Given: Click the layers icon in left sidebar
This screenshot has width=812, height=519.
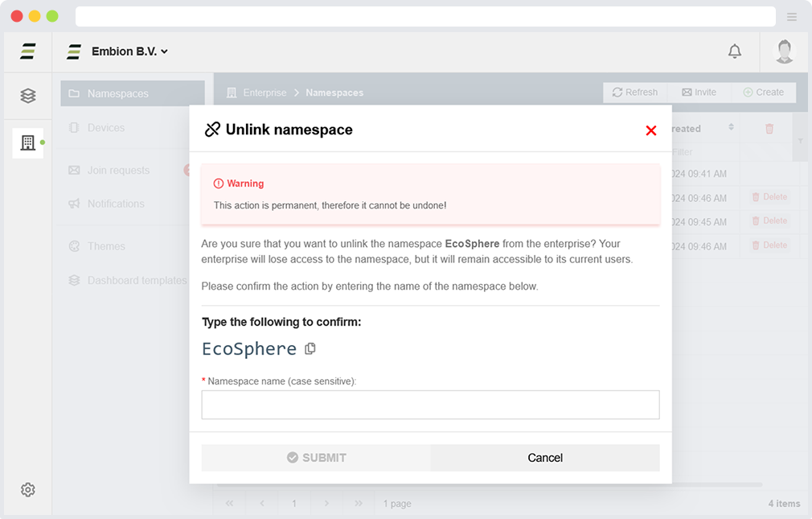Looking at the screenshot, I should pyautogui.click(x=28, y=96).
